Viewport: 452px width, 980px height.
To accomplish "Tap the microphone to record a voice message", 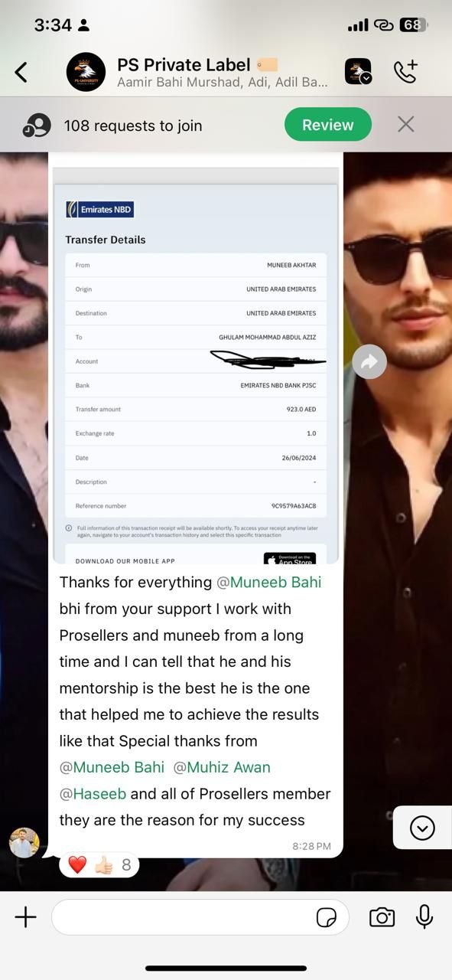I will tap(424, 917).
